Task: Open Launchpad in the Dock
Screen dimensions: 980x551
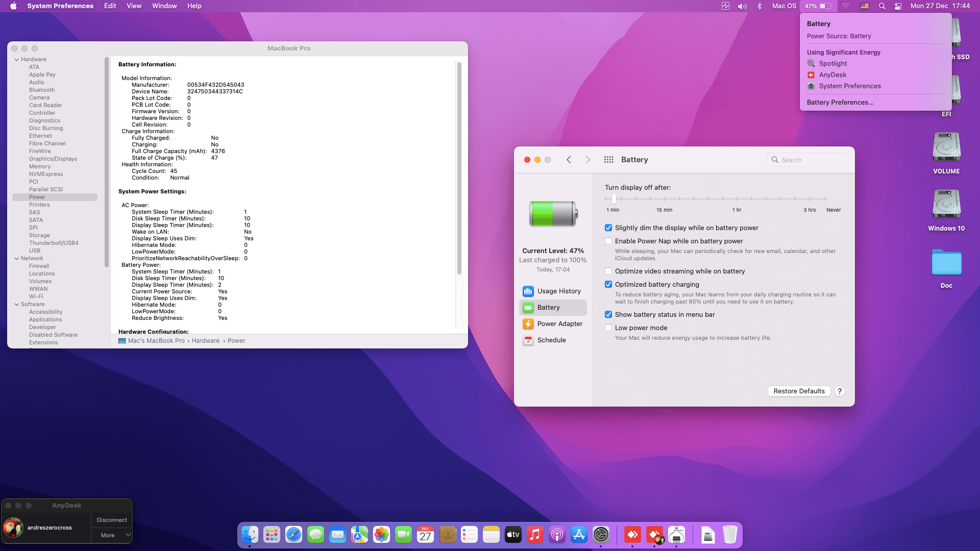Action: pos(272,535)
